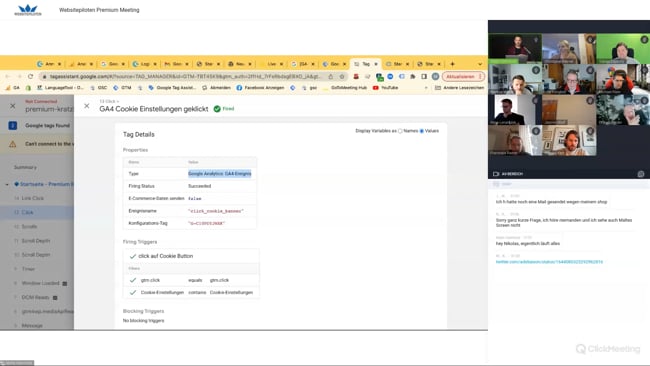The image size is (650, 366).
Task: Close the active Tag browser tab
Action: [376, 64]
